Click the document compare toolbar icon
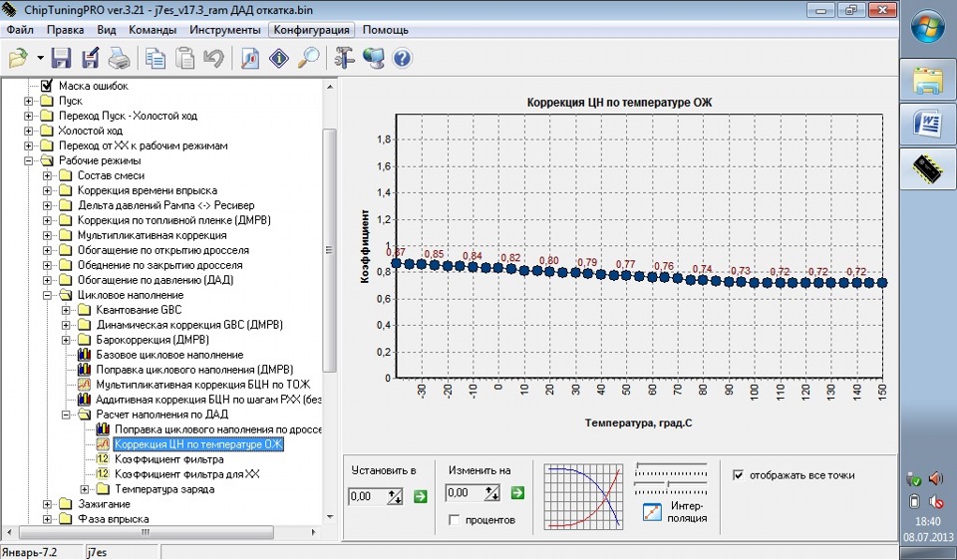Screen dimensions: 957x560 250,59
